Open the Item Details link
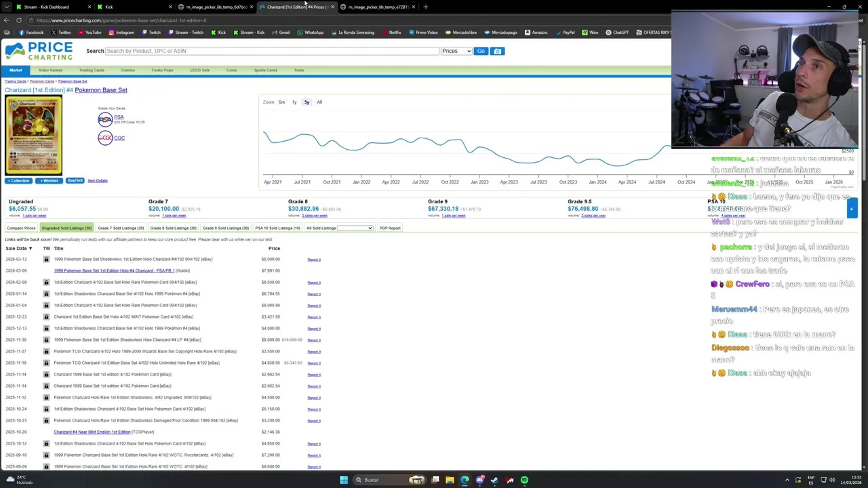 [x=98, y=181]
